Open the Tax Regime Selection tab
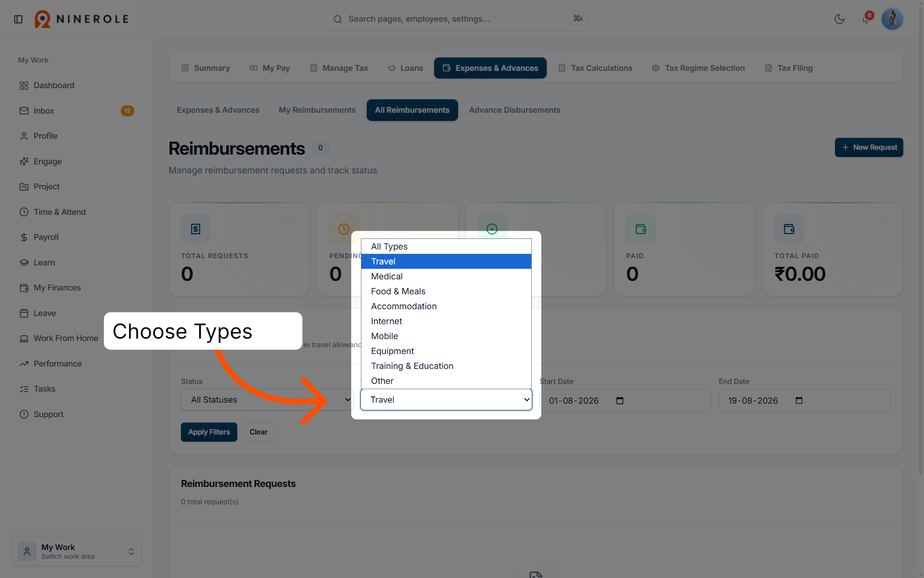The image size is (924, 578). coord(698,68)
